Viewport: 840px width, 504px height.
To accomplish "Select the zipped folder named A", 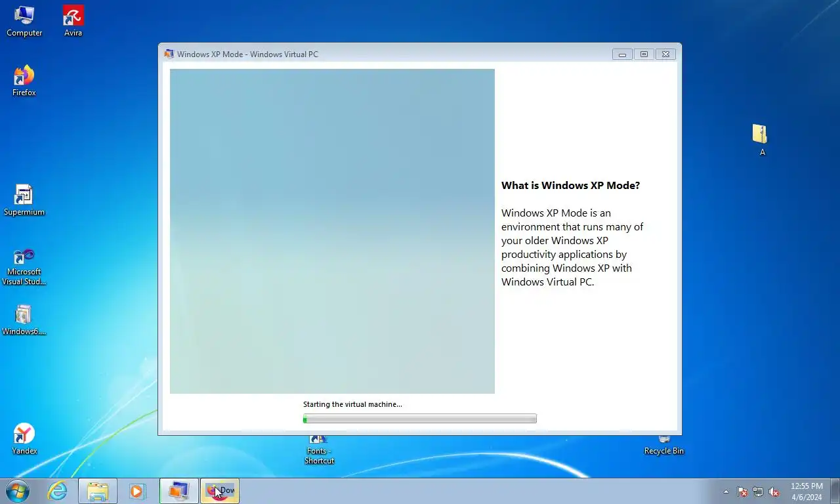I will coord(760,140).
